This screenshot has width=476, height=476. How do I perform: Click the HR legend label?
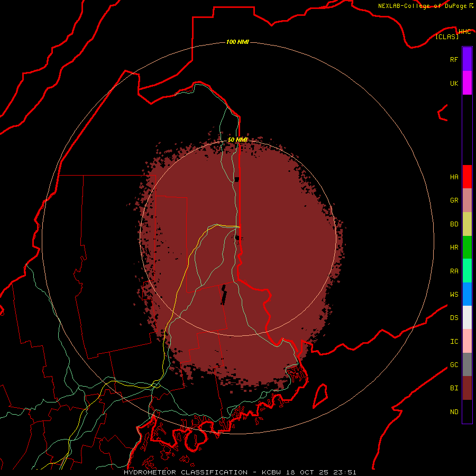[x=454, y=248]
